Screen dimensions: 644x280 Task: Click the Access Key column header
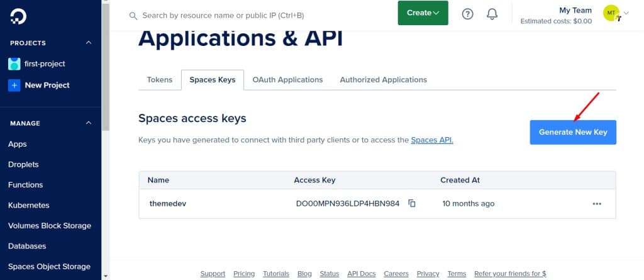tap(314, 180)
